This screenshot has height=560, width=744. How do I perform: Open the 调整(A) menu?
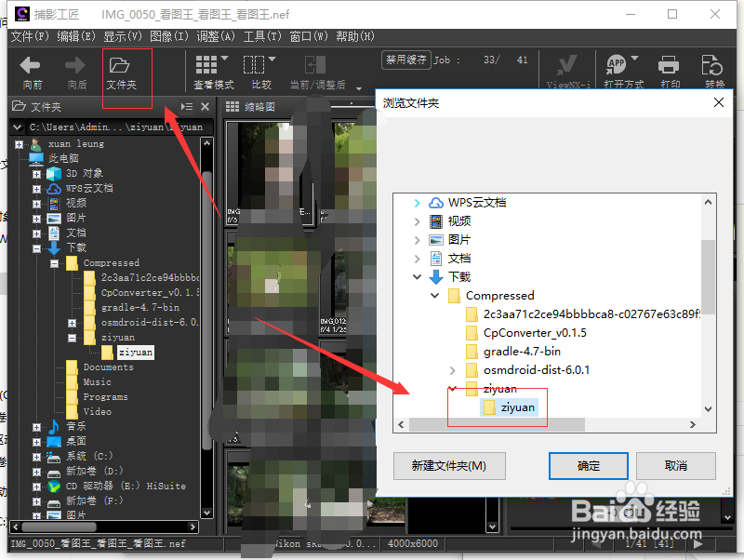click(x=216, y=36)
